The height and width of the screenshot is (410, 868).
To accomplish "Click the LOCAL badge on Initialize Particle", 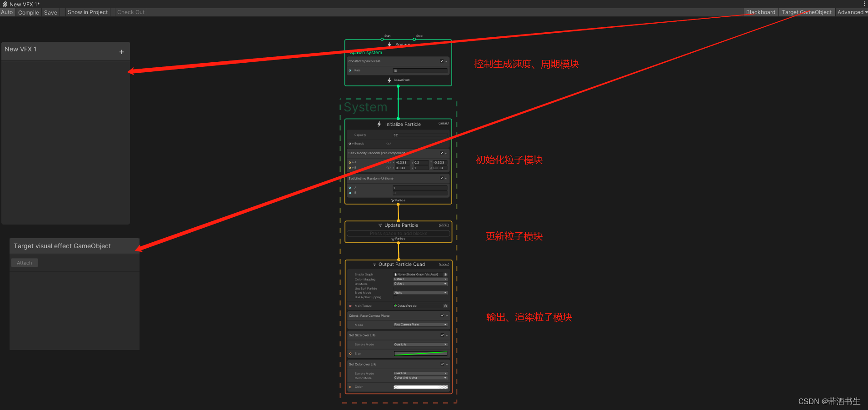I will [443, 123].
